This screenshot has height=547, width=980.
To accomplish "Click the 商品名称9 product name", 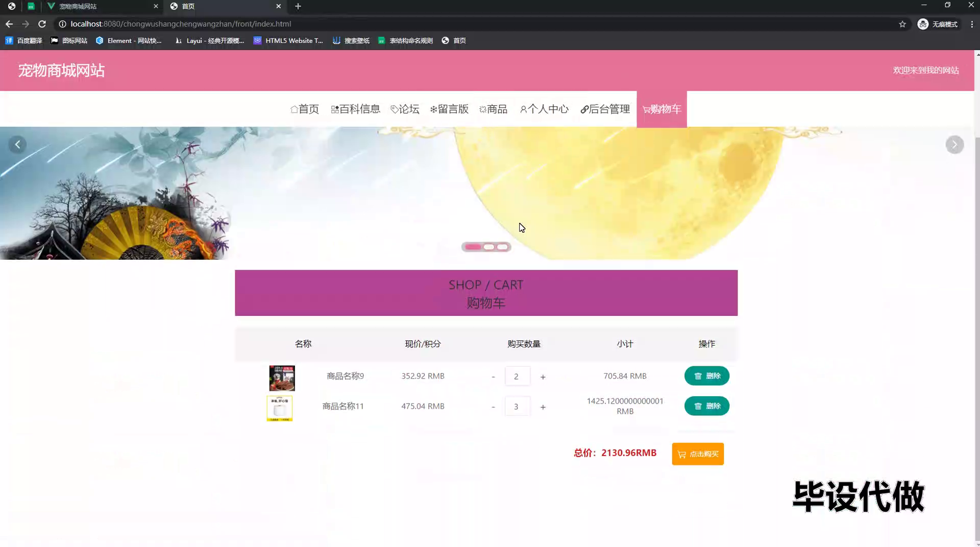I will [x=346, y=376].
